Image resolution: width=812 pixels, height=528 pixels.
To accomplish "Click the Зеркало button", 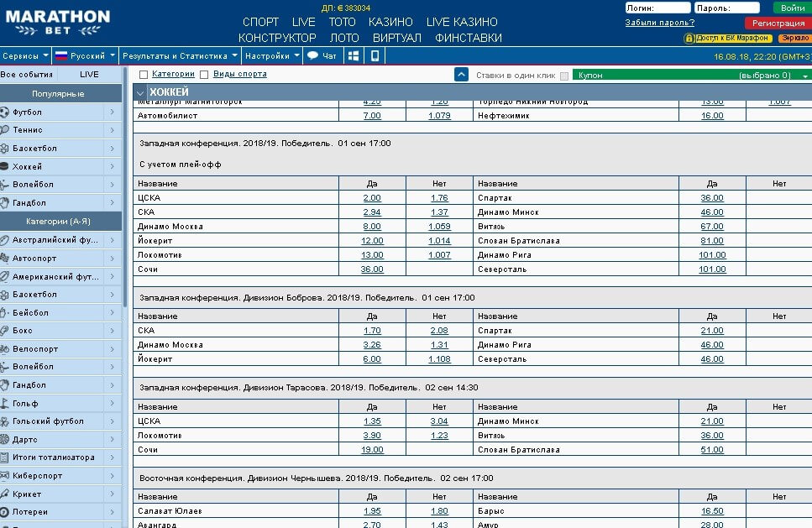I will click(794, 39).
